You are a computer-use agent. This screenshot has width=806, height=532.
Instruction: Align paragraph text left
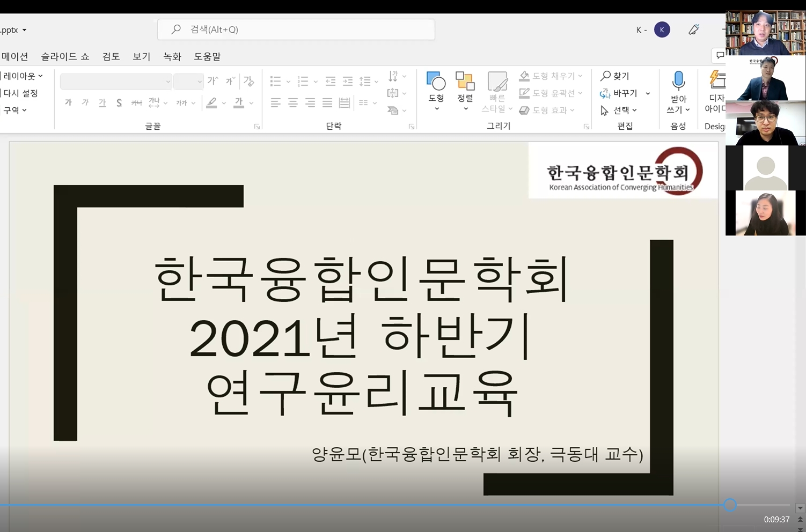click(275, 102)
